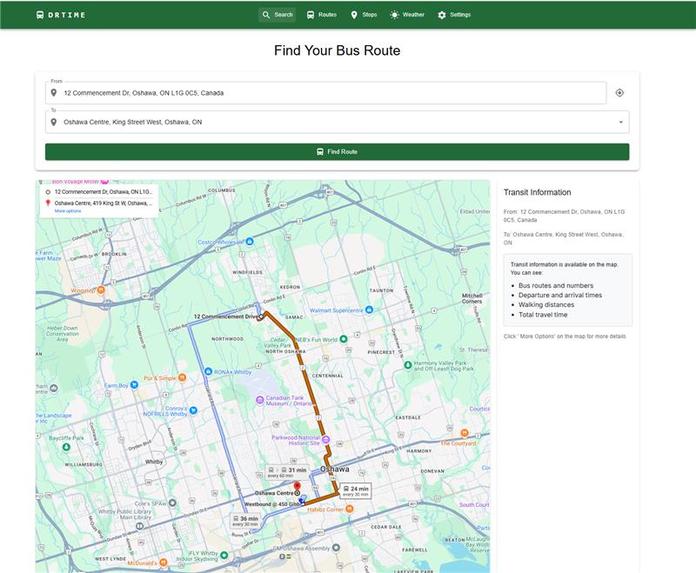This screenshot has width=696, height=573.
Task: Click the DRTIME logo bus icon
Action: pyautogui.click(x=40, y=15)
